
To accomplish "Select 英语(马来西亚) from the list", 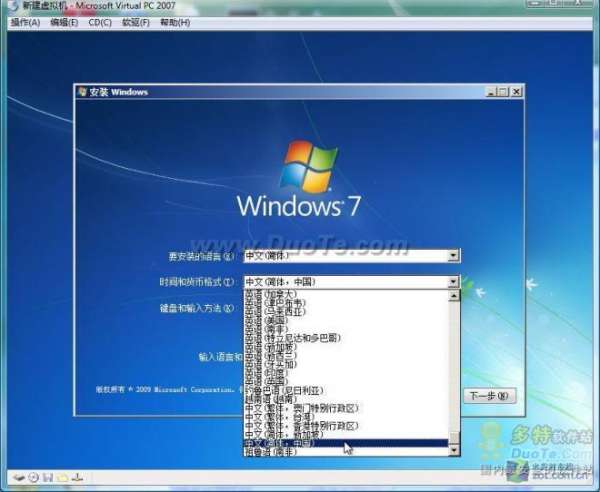I will [x=346, y=311].
